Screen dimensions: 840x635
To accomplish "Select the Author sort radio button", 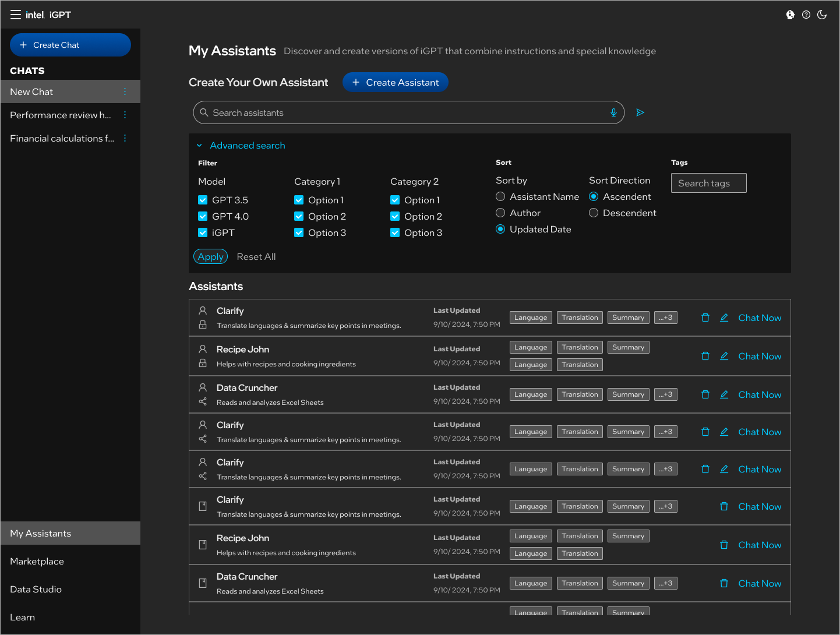I will click(x=500, y=213).
